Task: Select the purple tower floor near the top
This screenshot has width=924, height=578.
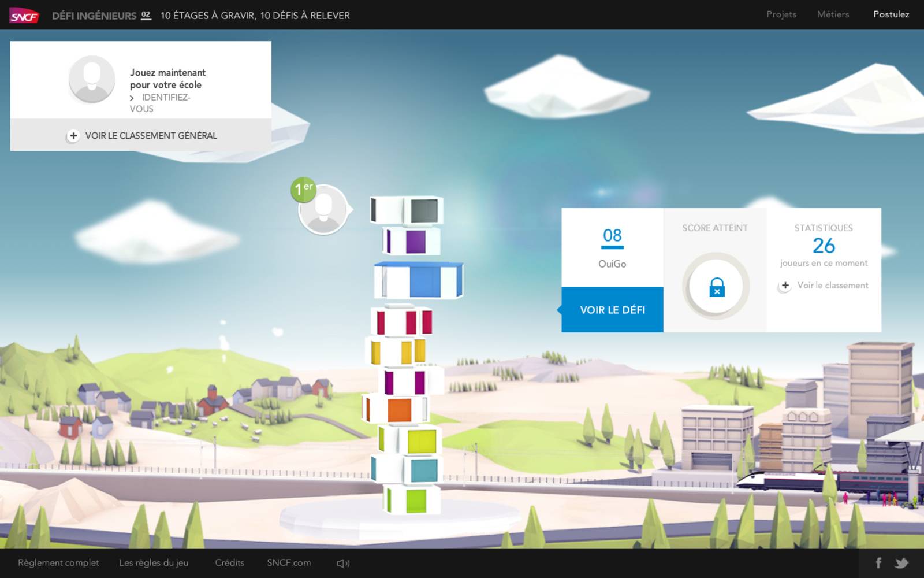Action: [411, 241]
